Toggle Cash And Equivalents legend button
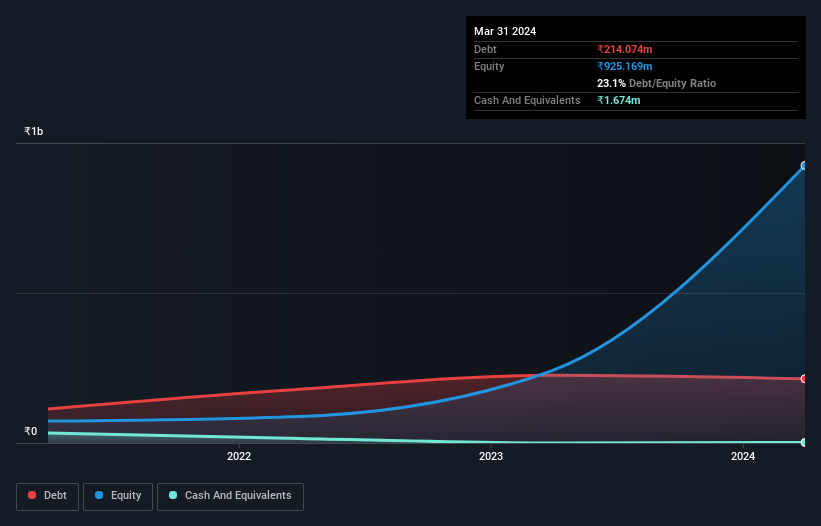821x526 pixels. (230, 496)
